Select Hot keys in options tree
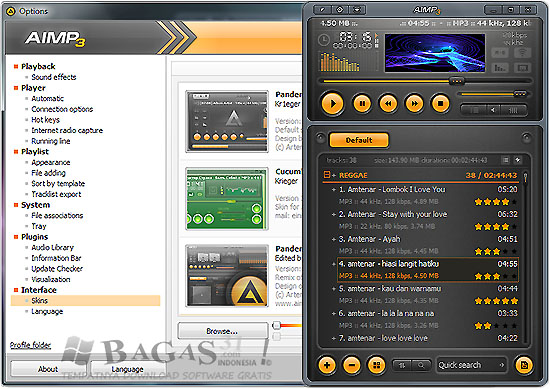This screenshot has height=389, width=550. (x=46, y=120)
